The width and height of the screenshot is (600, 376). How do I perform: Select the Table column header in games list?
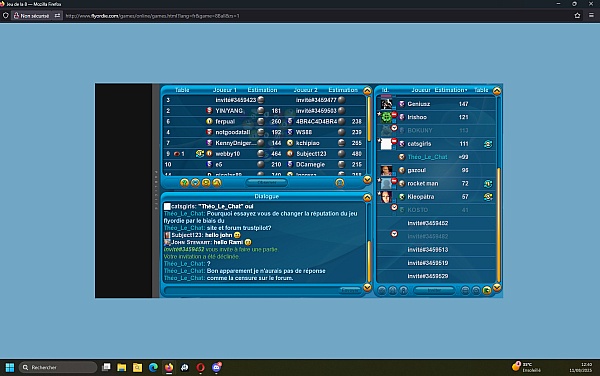[x=182, y=90]
